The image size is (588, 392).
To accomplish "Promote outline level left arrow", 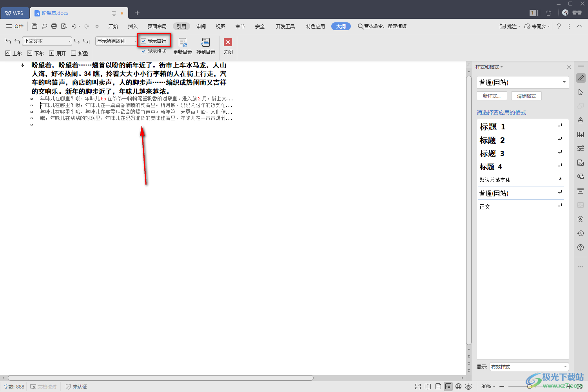I will pos(17,41).
